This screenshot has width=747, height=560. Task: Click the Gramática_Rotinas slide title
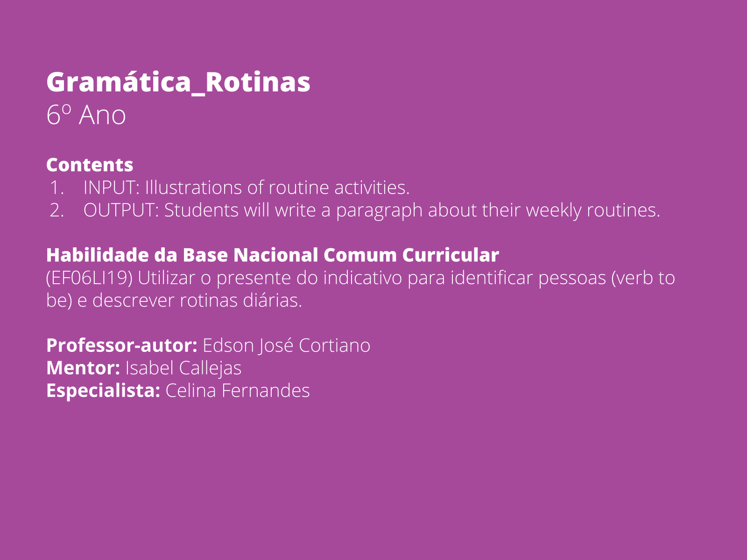coord(178,82)
